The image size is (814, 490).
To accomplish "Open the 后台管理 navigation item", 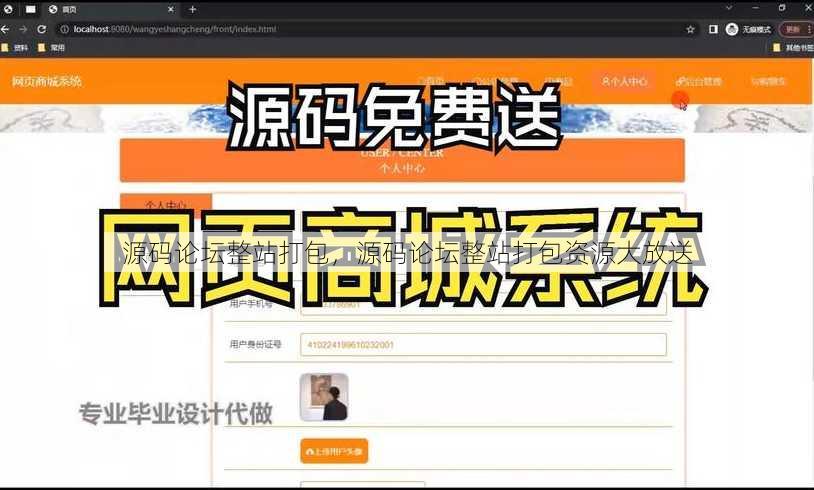I will point(699,81).
